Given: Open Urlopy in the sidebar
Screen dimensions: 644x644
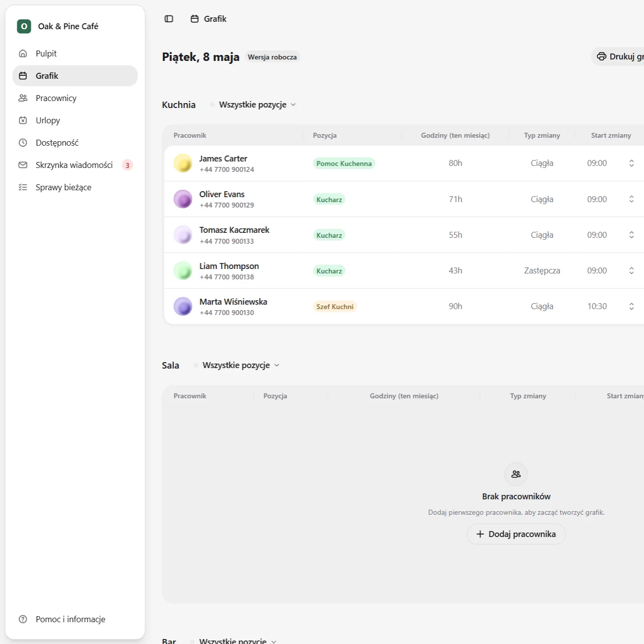Looking at the screenshot, I should click(x=75, y=120).
